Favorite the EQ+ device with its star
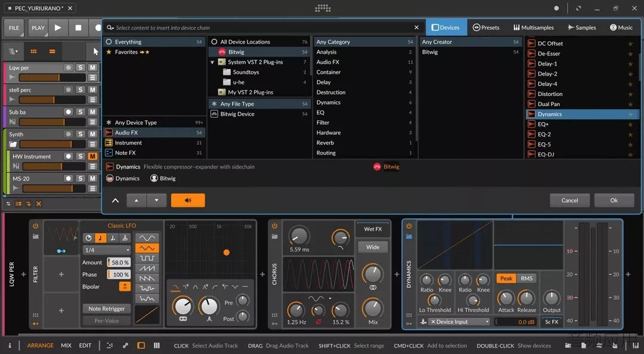644x354 pixels. (630, 124)
